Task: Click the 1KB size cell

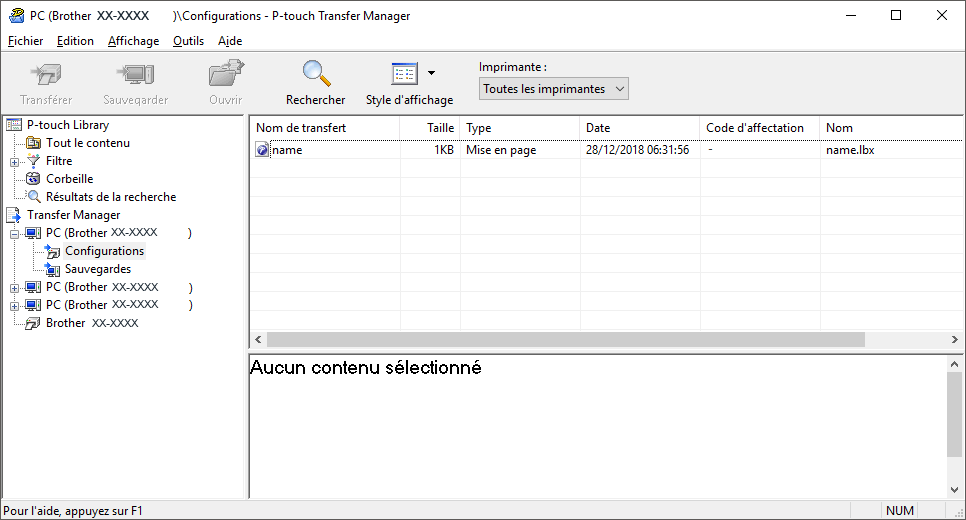Action: [x=444, y=150]
